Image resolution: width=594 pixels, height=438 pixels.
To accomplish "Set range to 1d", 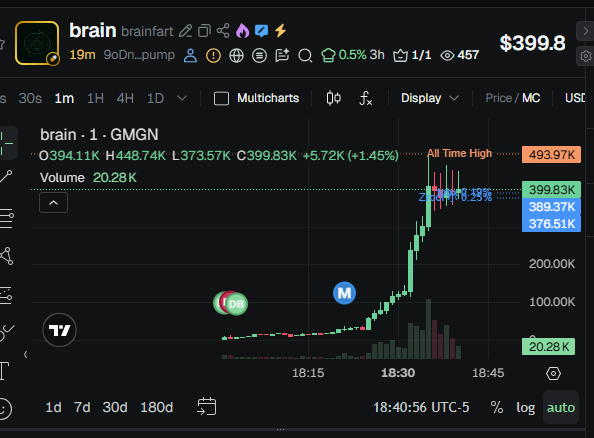I will click(x=53, y=407).
